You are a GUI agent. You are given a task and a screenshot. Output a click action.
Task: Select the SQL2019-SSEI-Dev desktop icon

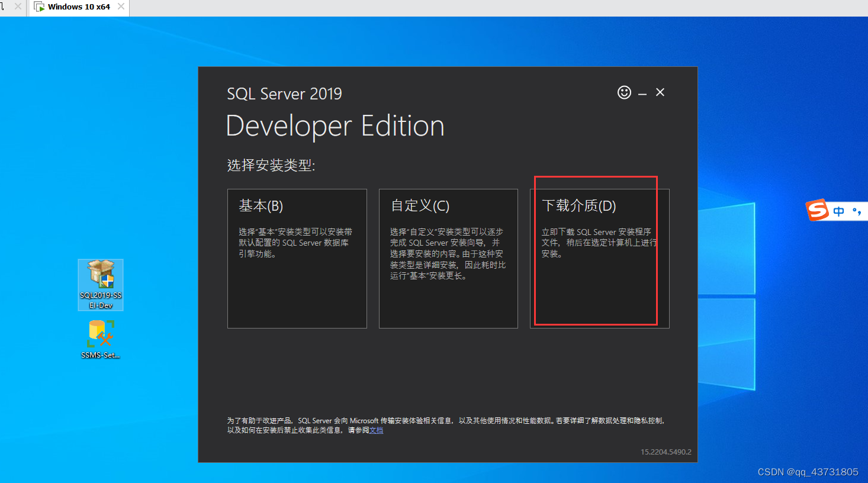[101, 285]
